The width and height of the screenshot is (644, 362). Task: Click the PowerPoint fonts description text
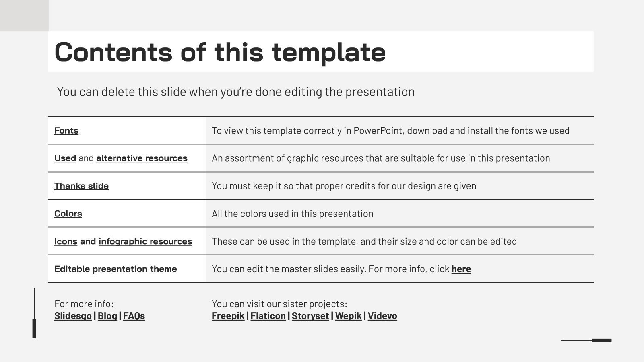390,131
